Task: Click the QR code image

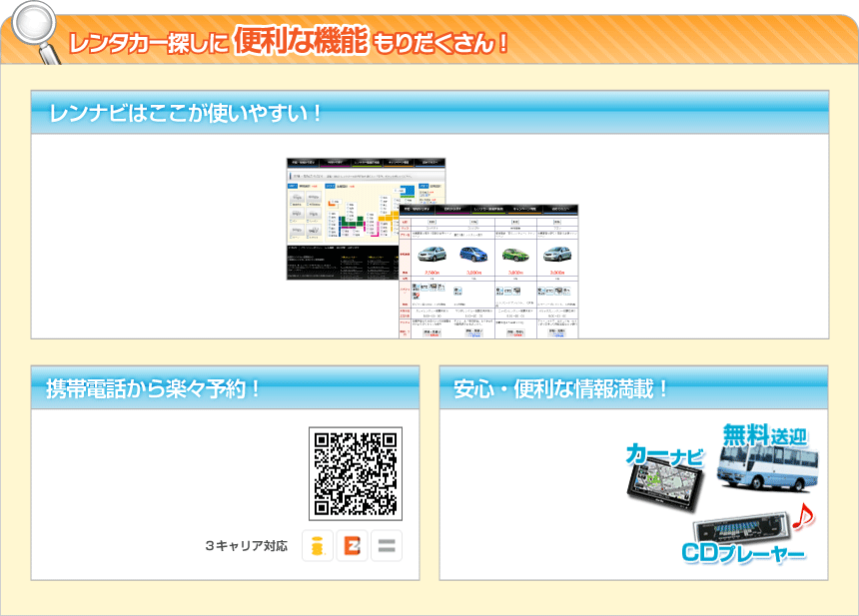Action: tap(356, 473)
